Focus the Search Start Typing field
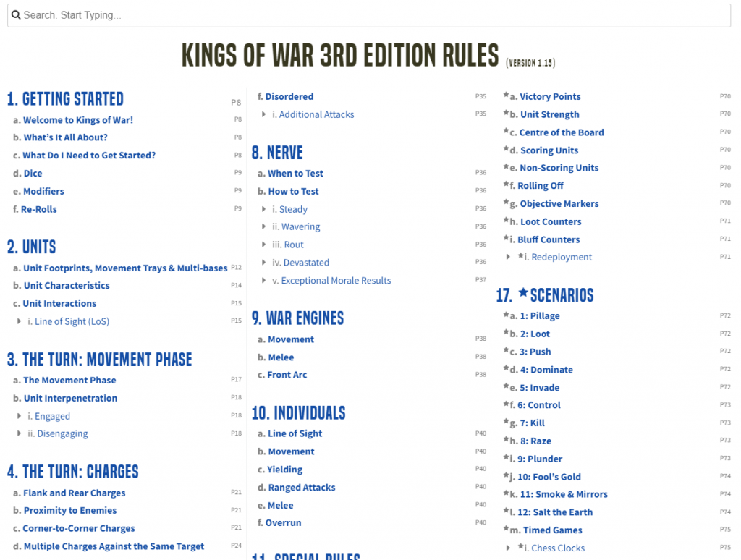This screenshot has height=560, width=741. coord(369,15)
